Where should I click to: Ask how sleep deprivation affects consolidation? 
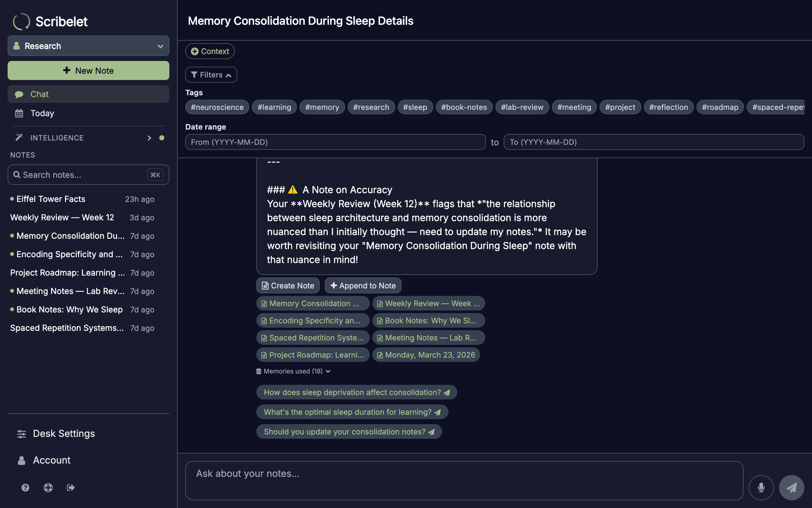(x=357, y=392)
